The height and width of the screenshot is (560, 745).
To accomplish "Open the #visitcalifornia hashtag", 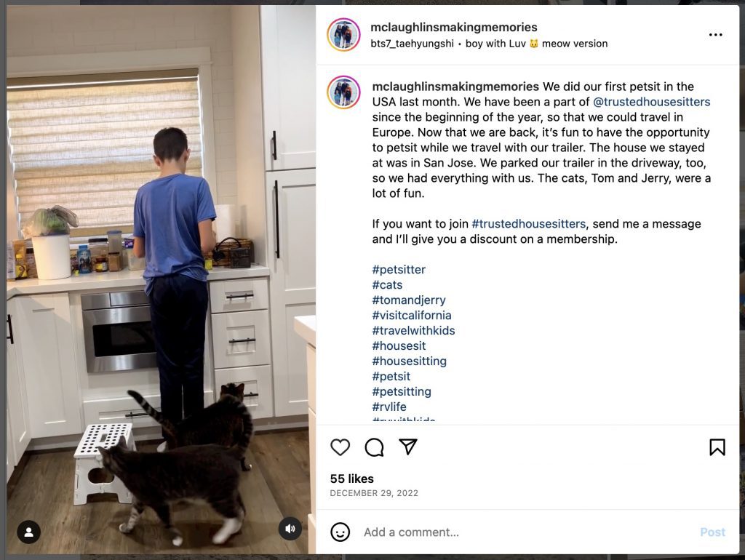I will click(x=412, y=316).
